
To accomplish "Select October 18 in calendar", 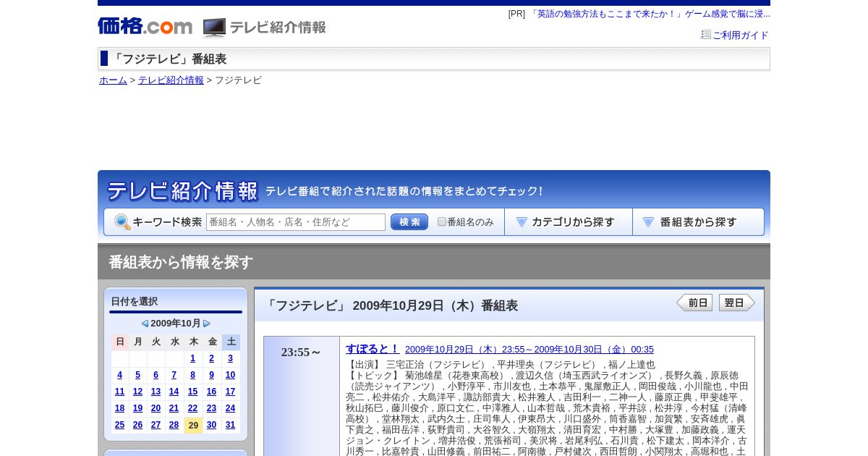I will click(x=120, y=408).
